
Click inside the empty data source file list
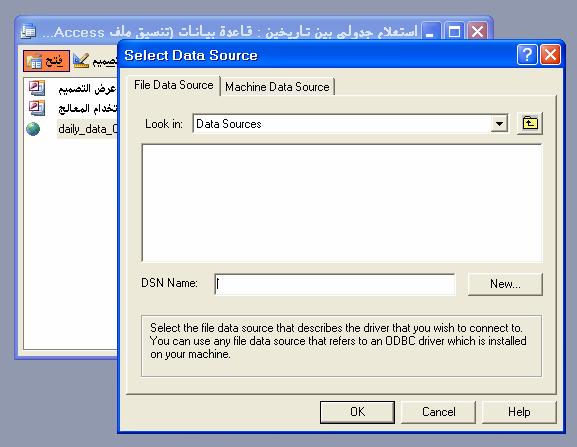342,203
